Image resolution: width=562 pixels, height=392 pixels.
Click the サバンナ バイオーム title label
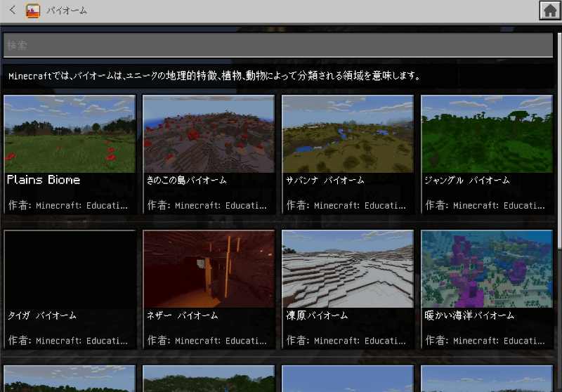coord(325,181)
